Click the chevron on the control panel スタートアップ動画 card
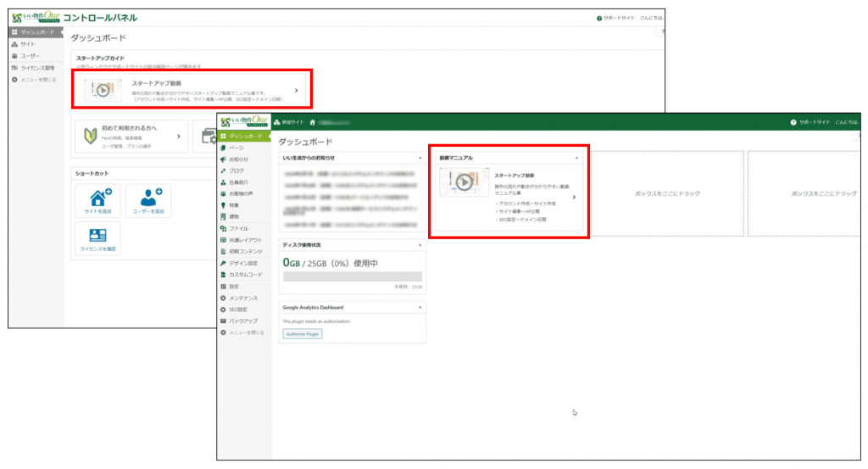This screenshot has width=868, height=469. tap(296, 89)
